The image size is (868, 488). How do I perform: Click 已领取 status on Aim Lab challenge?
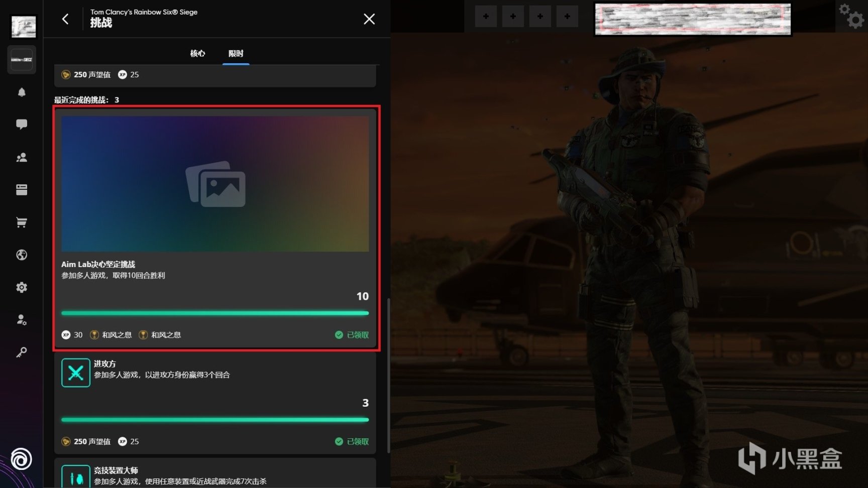[x=352, y=335]
